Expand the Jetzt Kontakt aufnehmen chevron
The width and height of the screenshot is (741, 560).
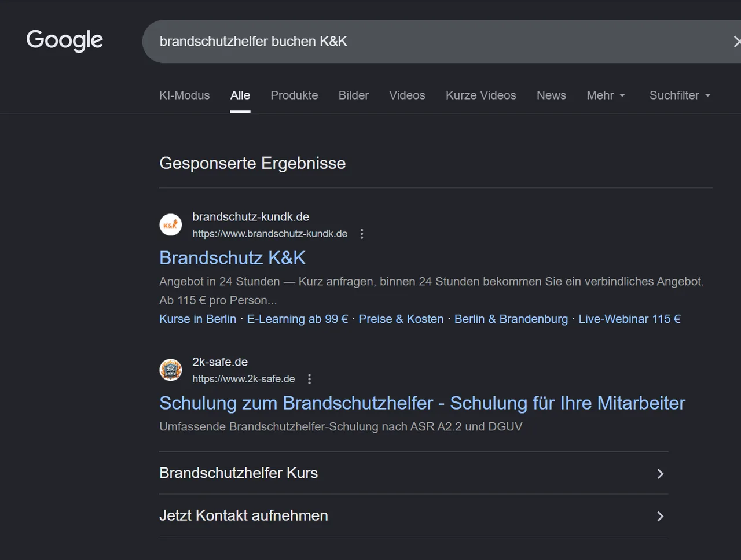pyautogui.click(x=660, y=516)
